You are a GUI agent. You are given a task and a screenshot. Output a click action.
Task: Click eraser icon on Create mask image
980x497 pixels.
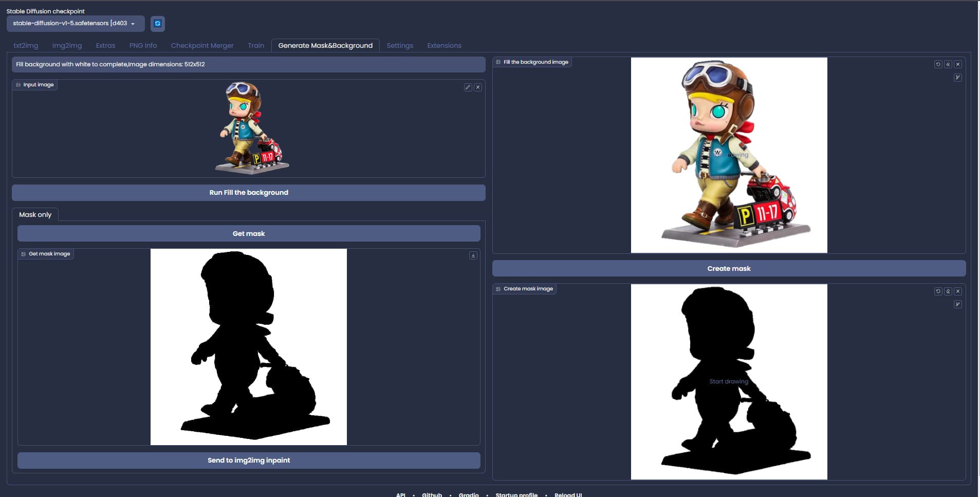click(948, 291)
